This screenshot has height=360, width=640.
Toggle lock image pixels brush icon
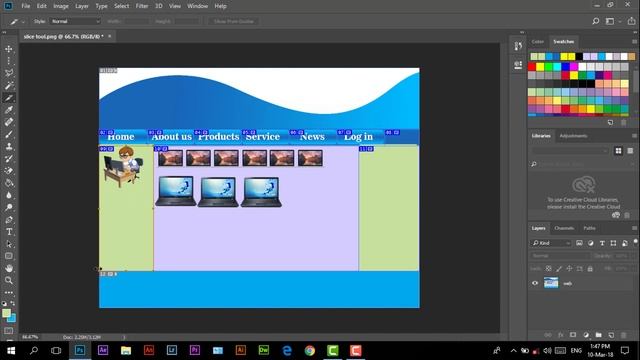pyautogui.click(x=559, y=269)
